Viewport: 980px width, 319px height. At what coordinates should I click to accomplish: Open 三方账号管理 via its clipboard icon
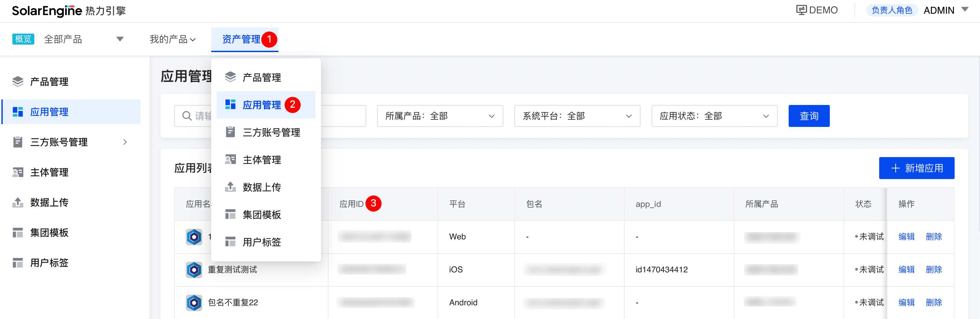(x=18, y=142)
